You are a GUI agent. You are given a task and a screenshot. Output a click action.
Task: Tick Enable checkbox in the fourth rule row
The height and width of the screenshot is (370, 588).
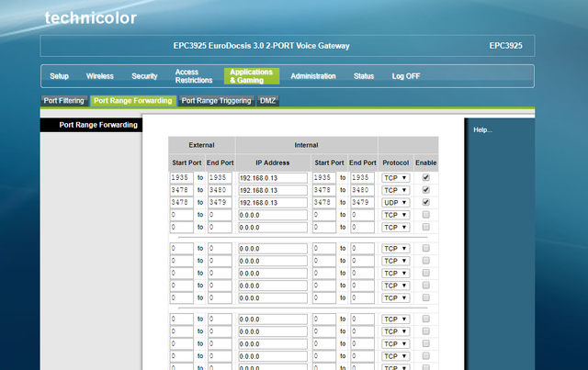[x=425, y=215]
